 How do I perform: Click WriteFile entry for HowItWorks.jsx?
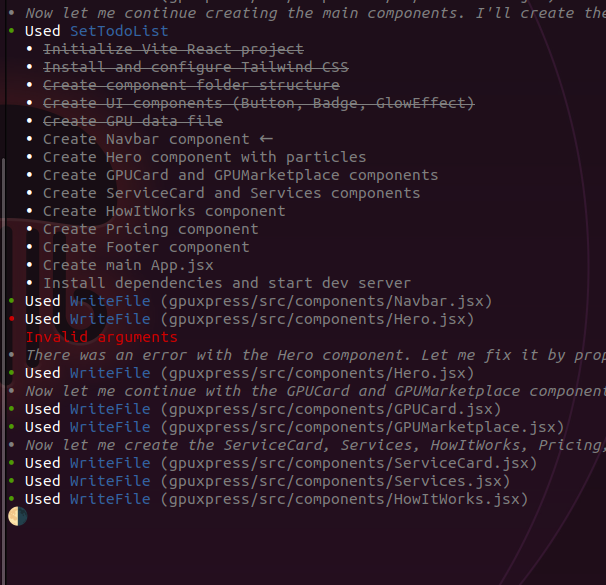[x=276, y=499]
